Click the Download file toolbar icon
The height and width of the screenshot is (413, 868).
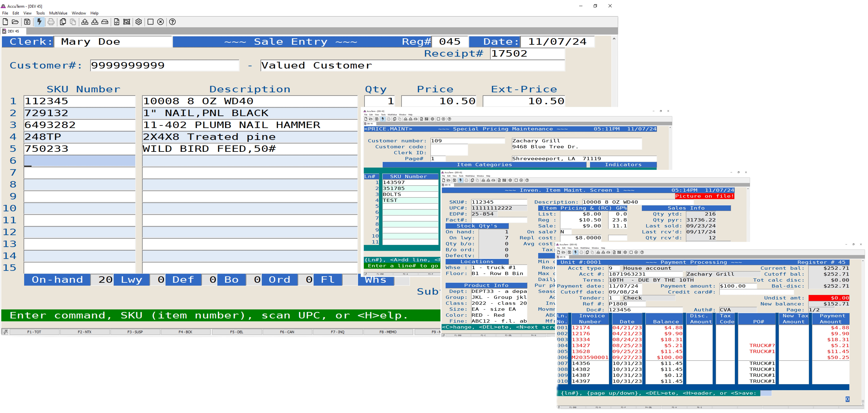click(x=95, y=22)
